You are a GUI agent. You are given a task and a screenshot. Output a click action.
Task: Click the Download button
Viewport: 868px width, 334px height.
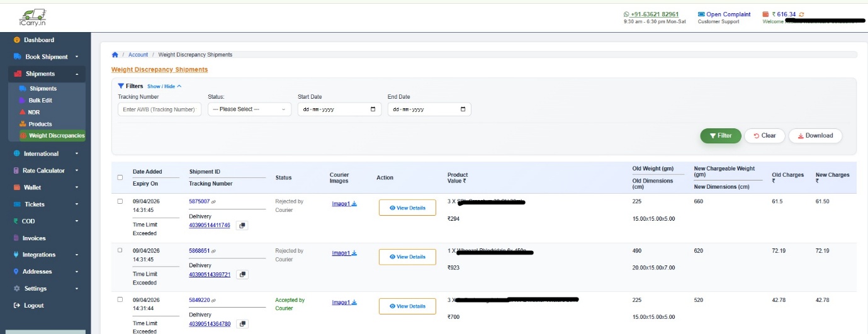point(815,136)
